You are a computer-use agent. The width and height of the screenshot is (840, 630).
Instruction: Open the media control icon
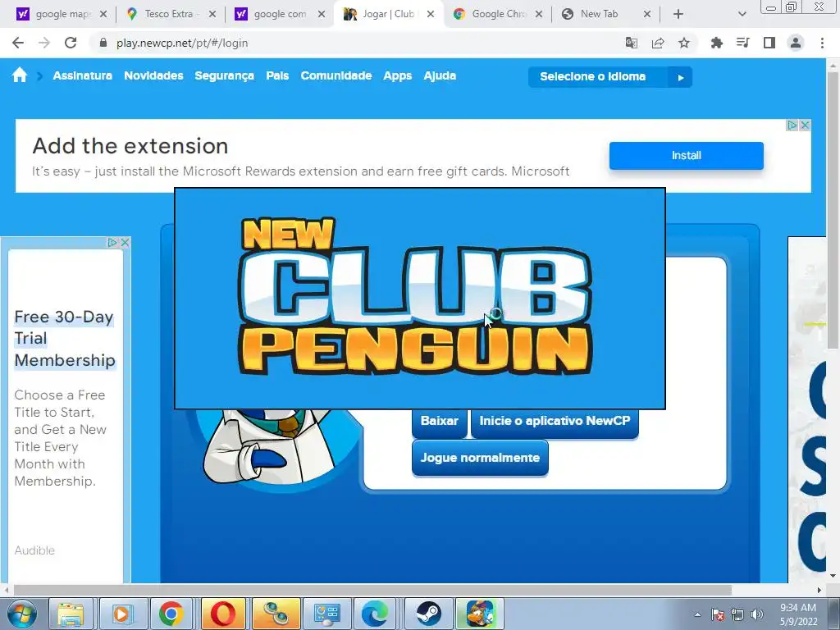(742, 43)
